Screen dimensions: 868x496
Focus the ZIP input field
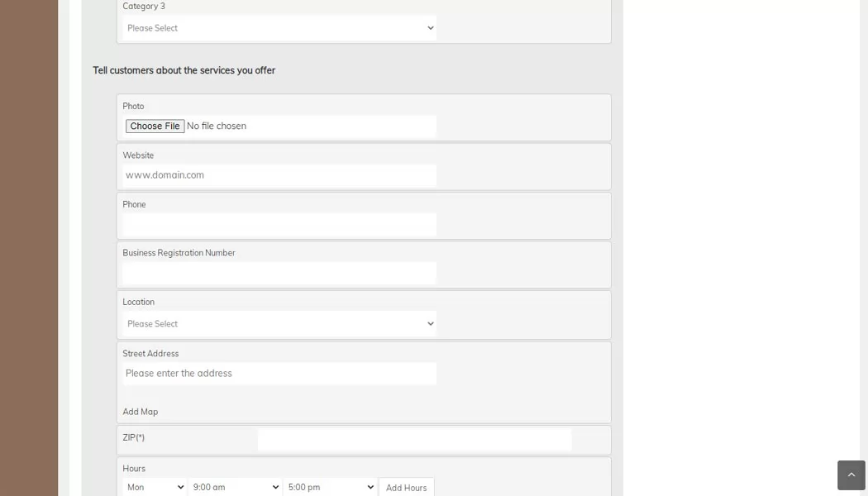[415, 440]
